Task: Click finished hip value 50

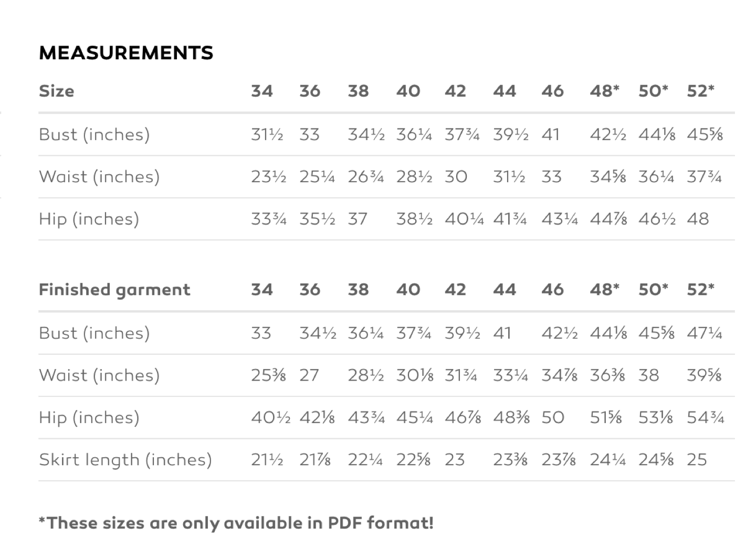Action: (x=553, y=417)
